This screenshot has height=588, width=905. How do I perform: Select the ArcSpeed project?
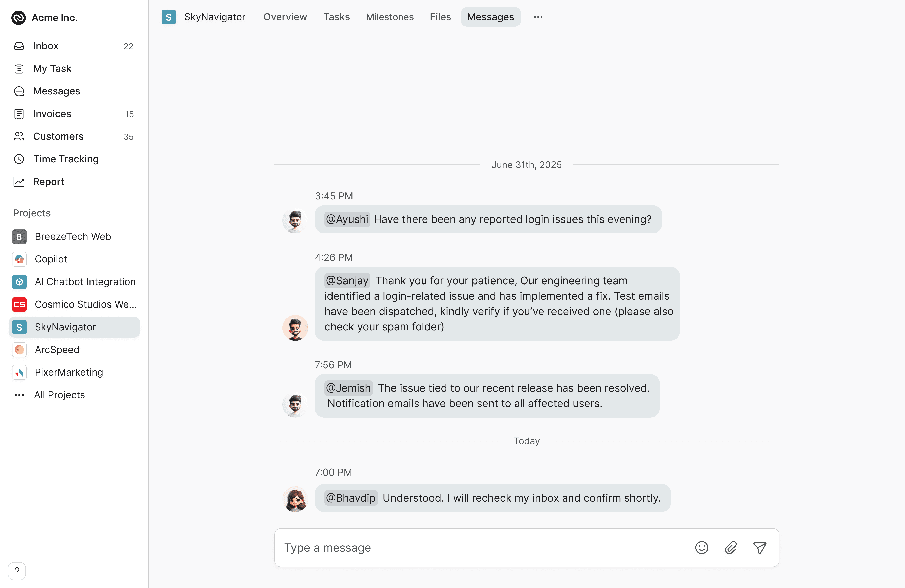[x=57, y=350]
